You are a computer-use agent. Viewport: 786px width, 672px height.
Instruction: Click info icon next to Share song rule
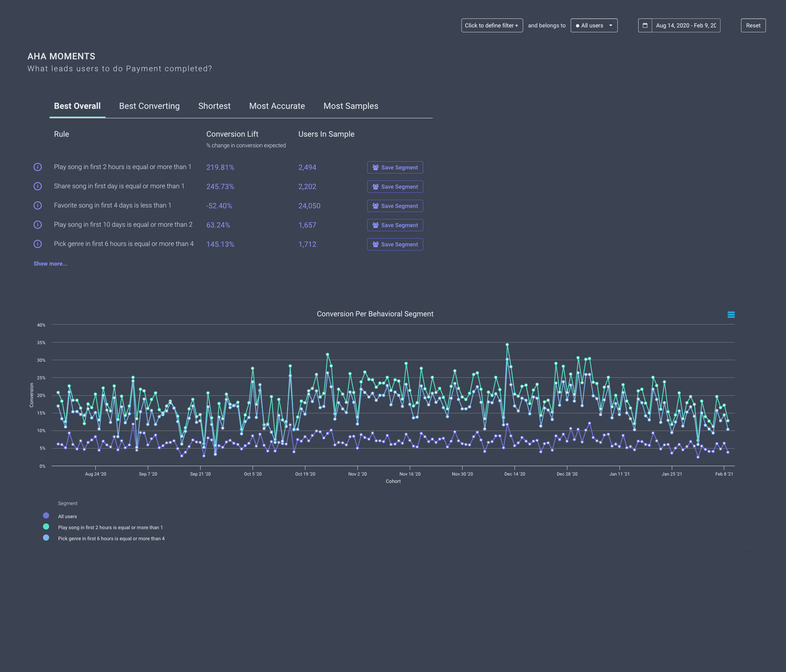(38, 186)
